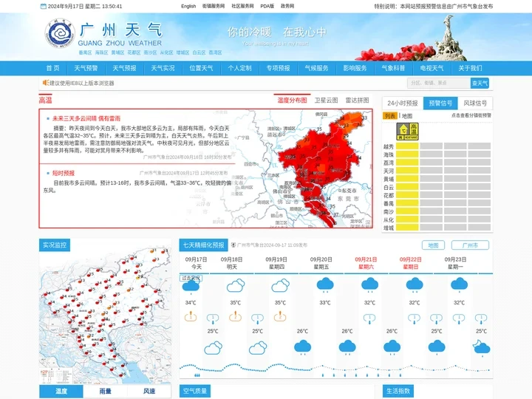Open the 政务网 link
This screenshot has width=532, height=399.
(x=287, y=6)
